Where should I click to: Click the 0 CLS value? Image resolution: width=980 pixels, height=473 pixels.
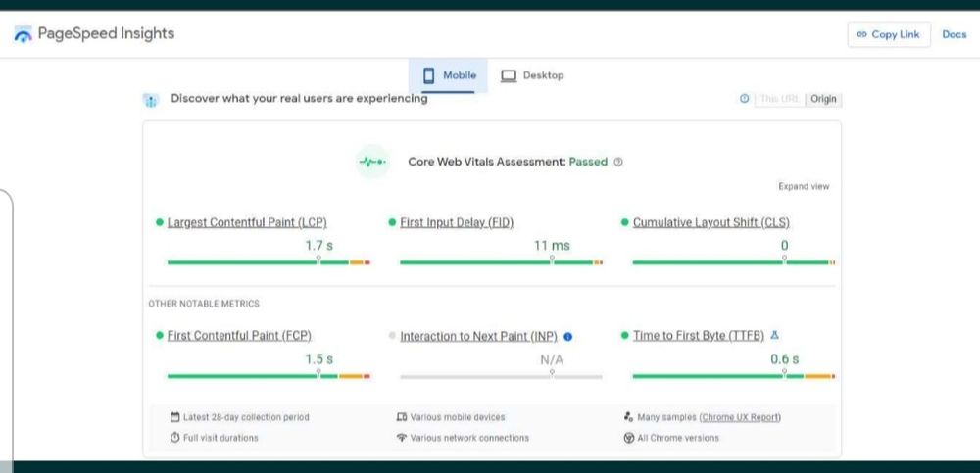point(784,246)
